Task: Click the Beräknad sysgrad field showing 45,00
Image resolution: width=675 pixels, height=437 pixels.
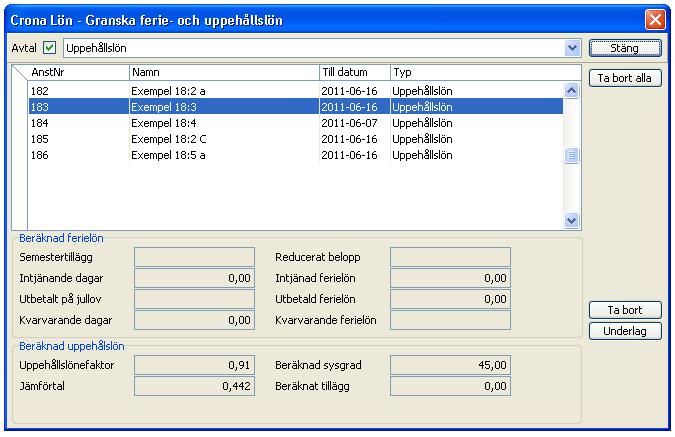Action: pyautogui.click(x=450, y=365)
